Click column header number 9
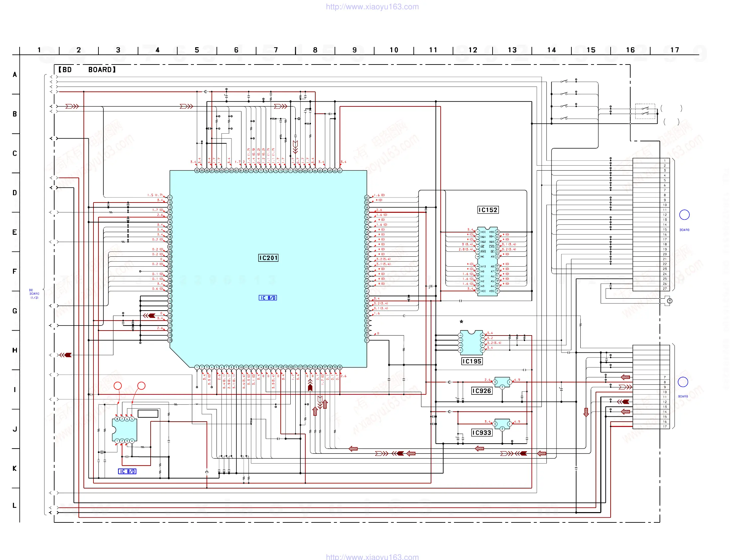Viewport: 745px width, 560px height. click(x=354, y=50)
